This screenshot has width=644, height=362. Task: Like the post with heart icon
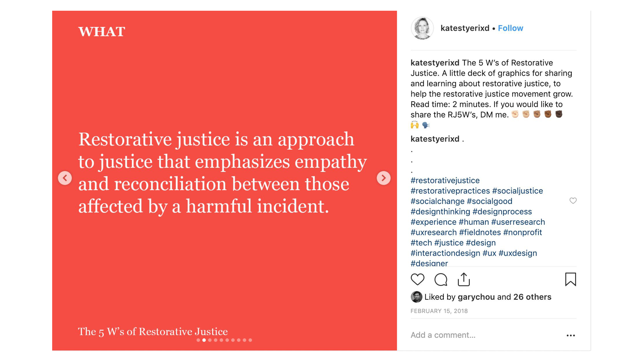click(418, 279)
